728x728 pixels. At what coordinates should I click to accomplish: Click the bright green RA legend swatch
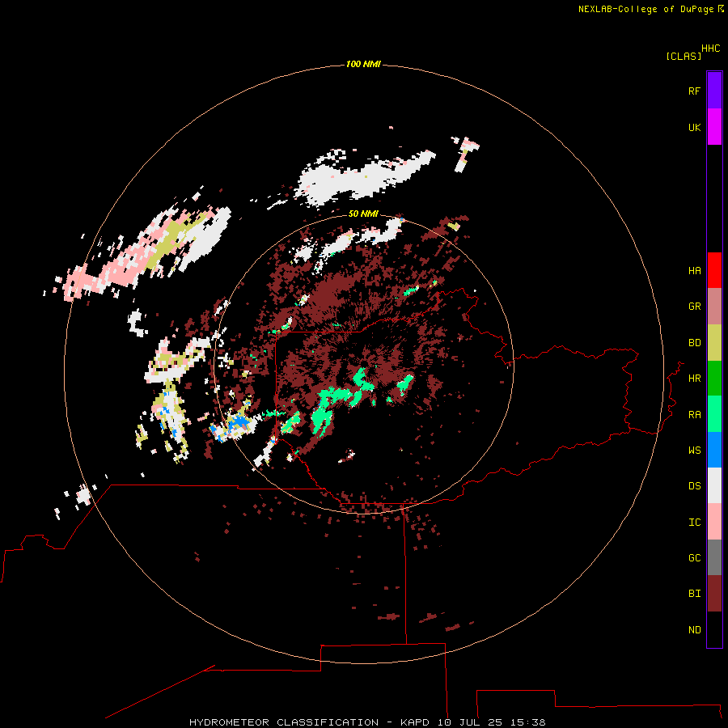714,414
